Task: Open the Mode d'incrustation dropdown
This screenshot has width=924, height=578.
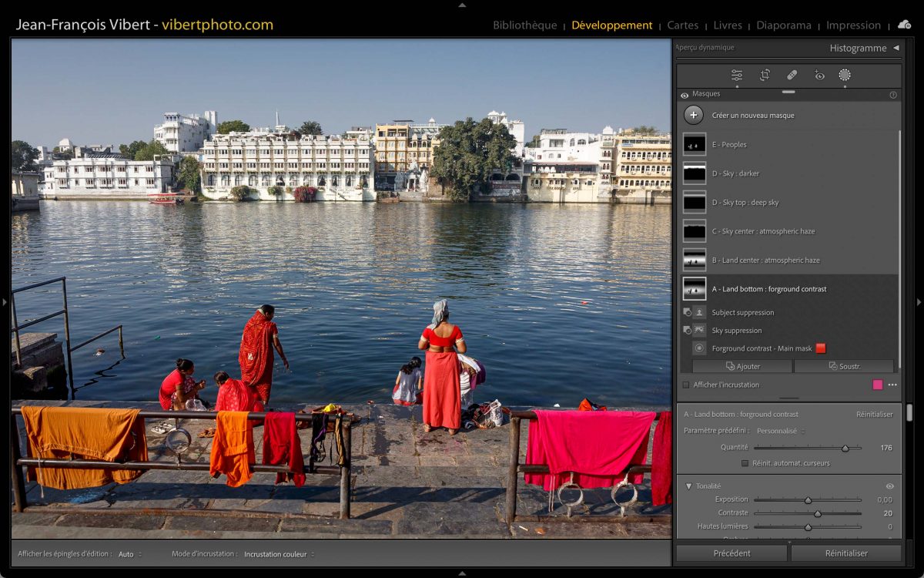Action: tap(279, 554)
